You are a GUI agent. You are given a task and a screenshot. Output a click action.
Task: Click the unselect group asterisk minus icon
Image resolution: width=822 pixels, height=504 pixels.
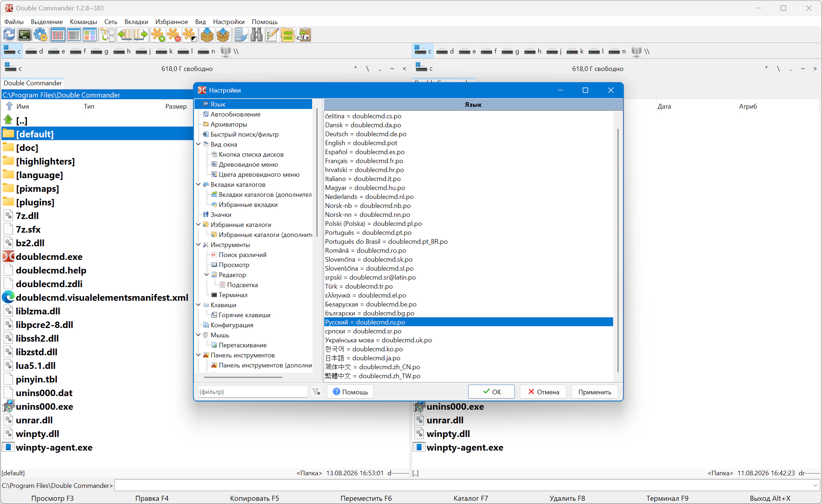pos(174,35)
